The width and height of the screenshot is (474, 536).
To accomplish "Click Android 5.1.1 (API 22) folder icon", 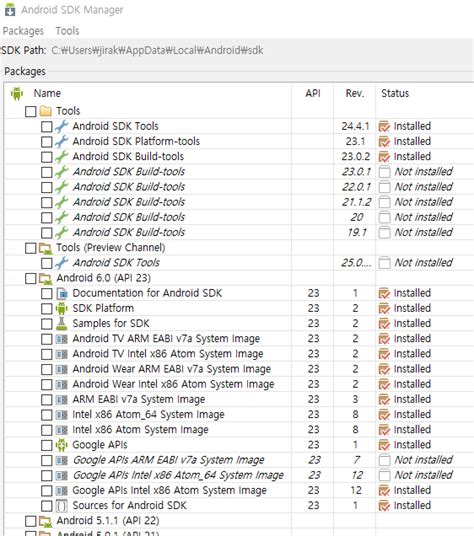I will (x=45, y=522).
